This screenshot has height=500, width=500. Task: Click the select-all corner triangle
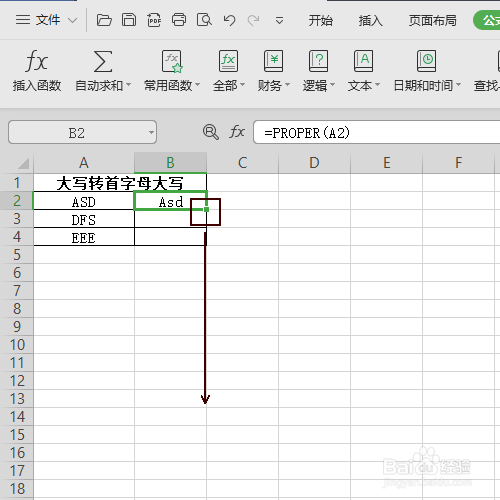(x=23, y=163)
